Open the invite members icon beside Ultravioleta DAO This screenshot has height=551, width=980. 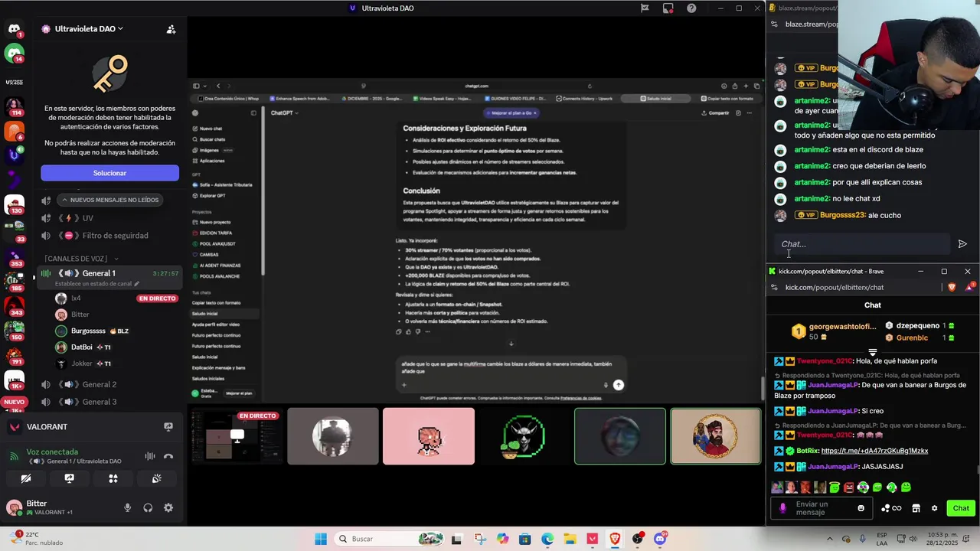pos(171,29)
